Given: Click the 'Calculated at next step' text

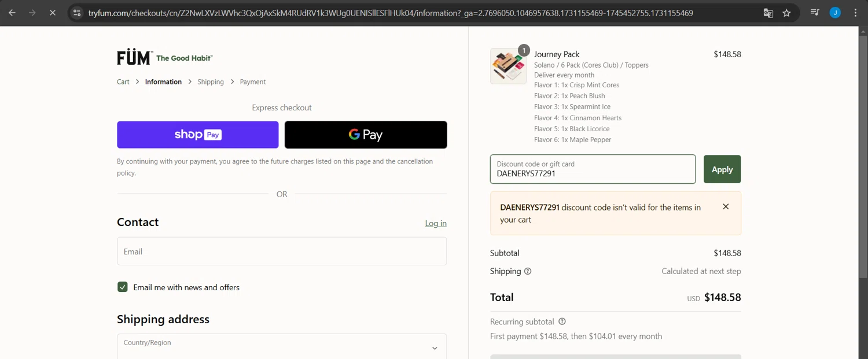Looking at the screenshot, I should [701, 271].
